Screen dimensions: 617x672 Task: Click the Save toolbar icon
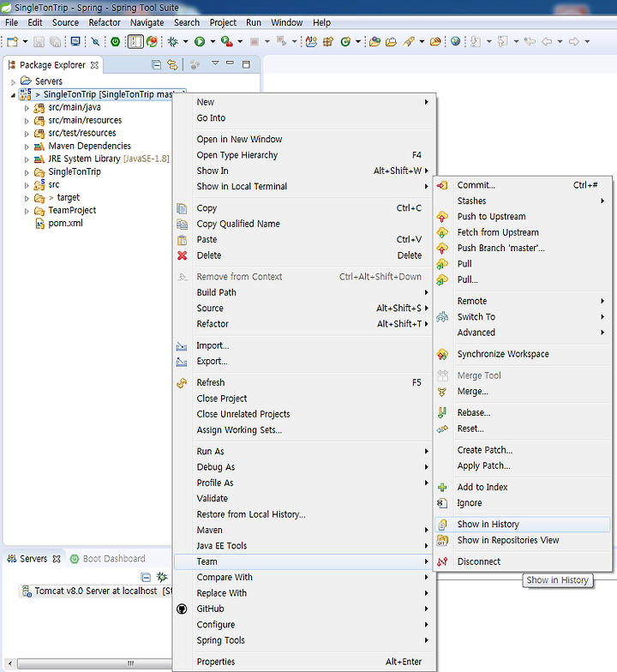point(39,41)
